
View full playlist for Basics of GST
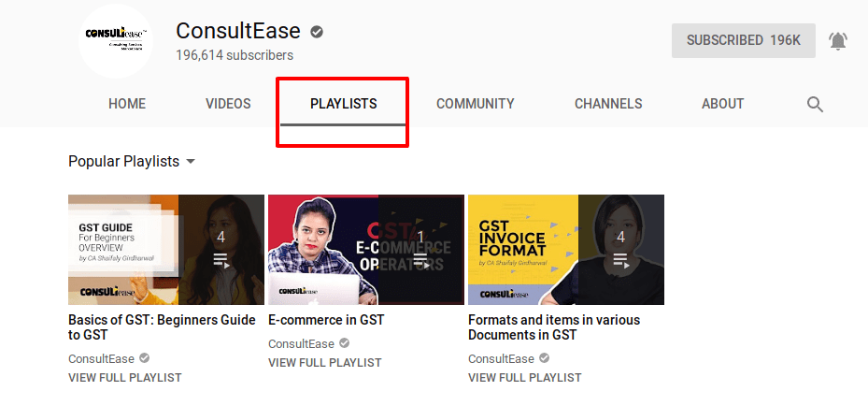pyautogui.click(x=125, y=378)
